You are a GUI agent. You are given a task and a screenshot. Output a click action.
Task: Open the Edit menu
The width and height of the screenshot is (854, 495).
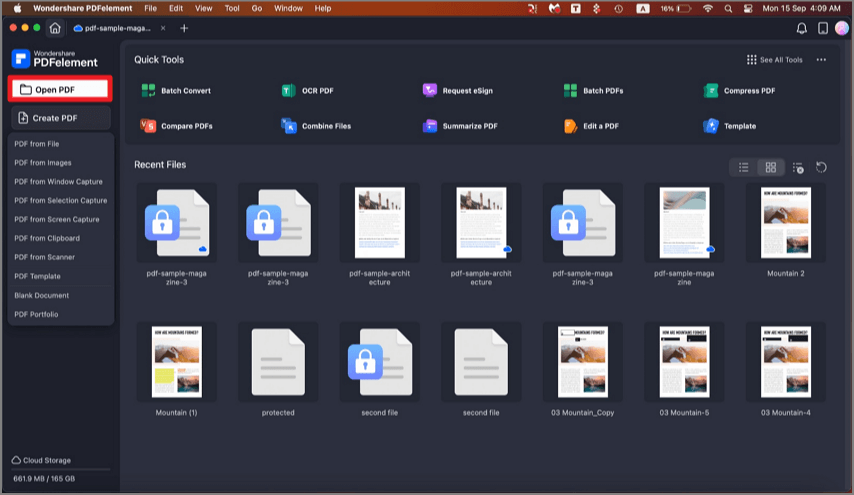pyautogui.click(x=176, y=8)
